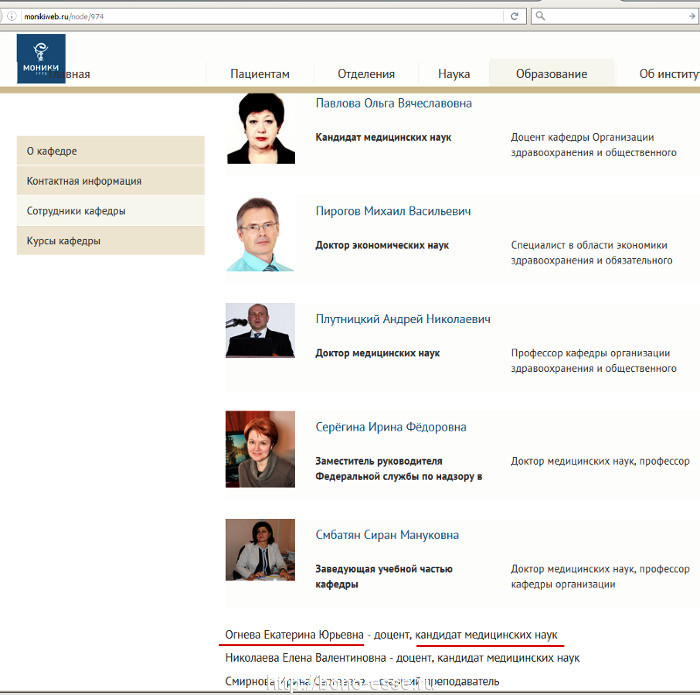This screenshot has width=700, height=695.
Task: Click text Заместитель руководителя Федеральной службы
Action: pos(399,469)
